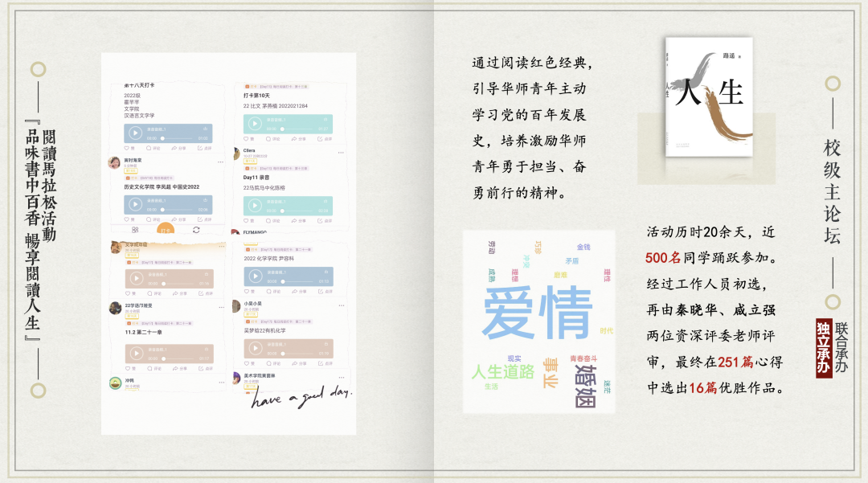Click the 通过阅读红色经典 paragraph line
Screen dimensions: 868x483
point(532,63)
